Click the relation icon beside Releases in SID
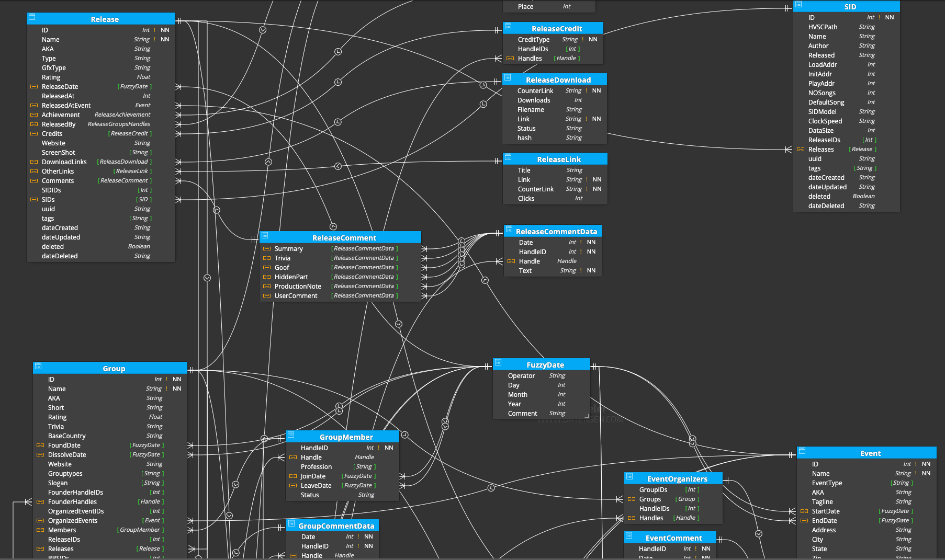945x560 pixels. (x=801, y=150)
